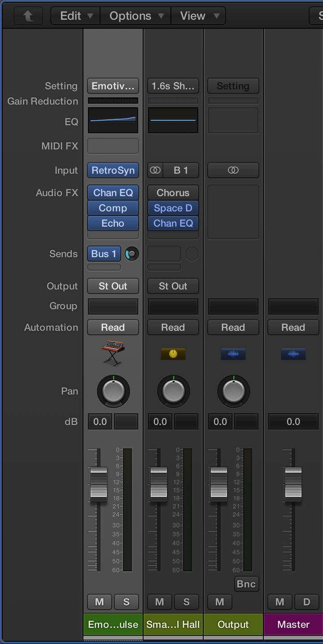Image resolution: width=323 pixels, height=644 pixels.
Task: Toggle the Dim button on Master strip
Action: coord(307,602)
